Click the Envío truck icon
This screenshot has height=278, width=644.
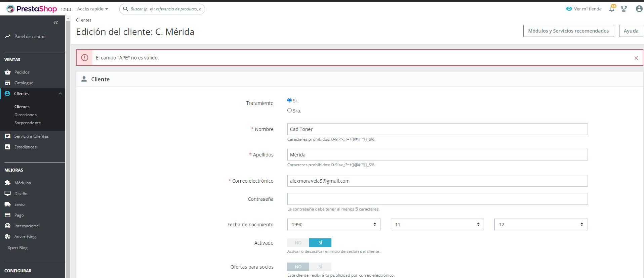pyautogui.click(x=7, y=204)
